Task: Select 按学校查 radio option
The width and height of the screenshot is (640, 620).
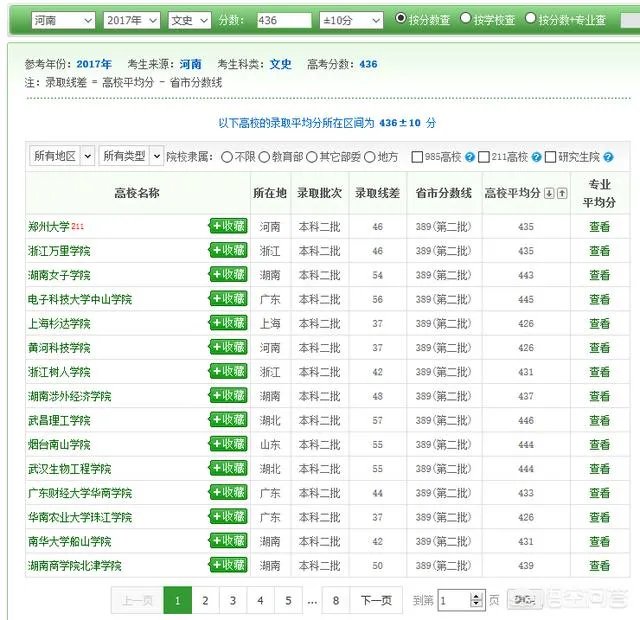Action: (465, 18)
